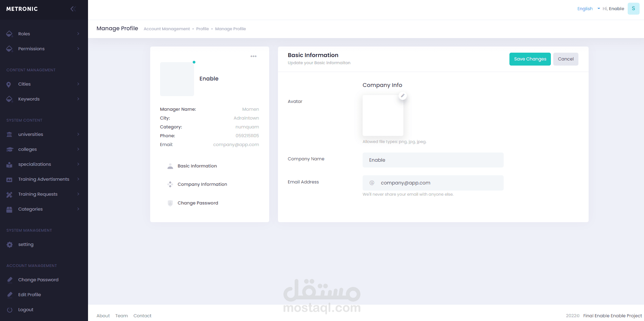644x321 pixels.
Task: Click the universities building icon
Action: 10,135
